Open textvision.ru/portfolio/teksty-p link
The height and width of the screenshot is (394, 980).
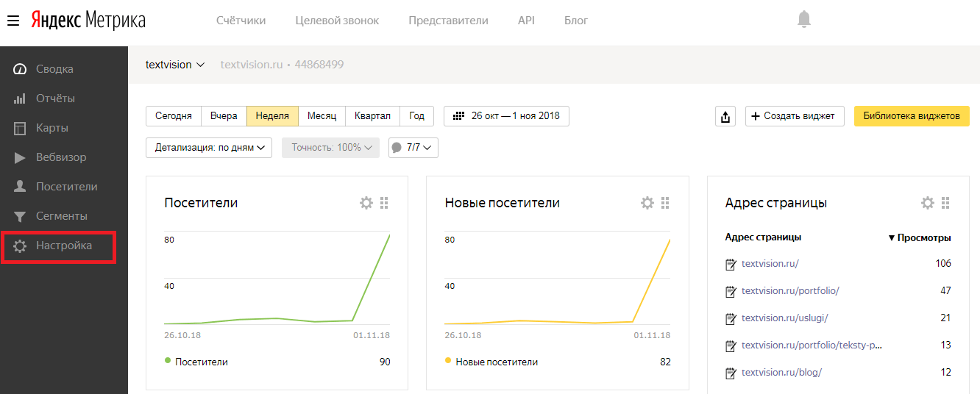pyautogui.click(x=812, y=345)
